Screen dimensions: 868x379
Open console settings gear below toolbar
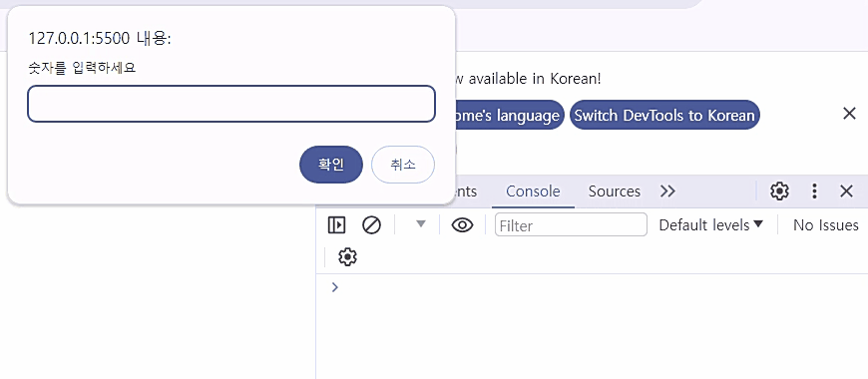coord(347,257)
